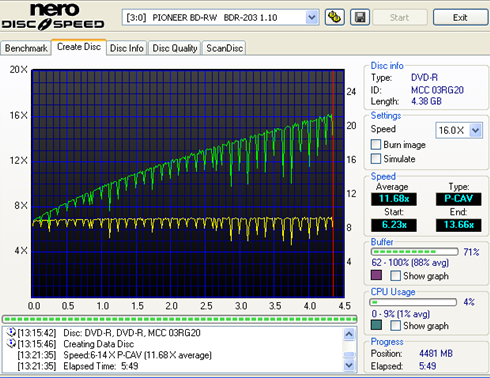Open the Disc Quality tab
The image size is (490, 378).
(x=175, y=48)
